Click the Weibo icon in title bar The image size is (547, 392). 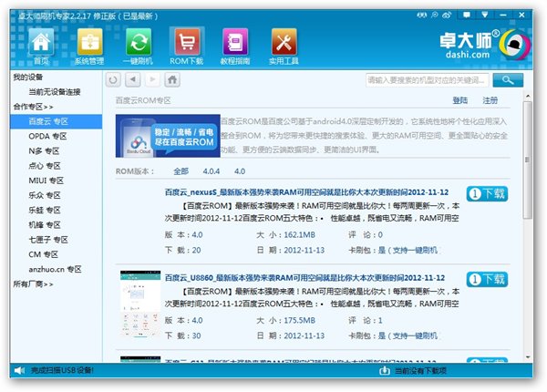447,15
